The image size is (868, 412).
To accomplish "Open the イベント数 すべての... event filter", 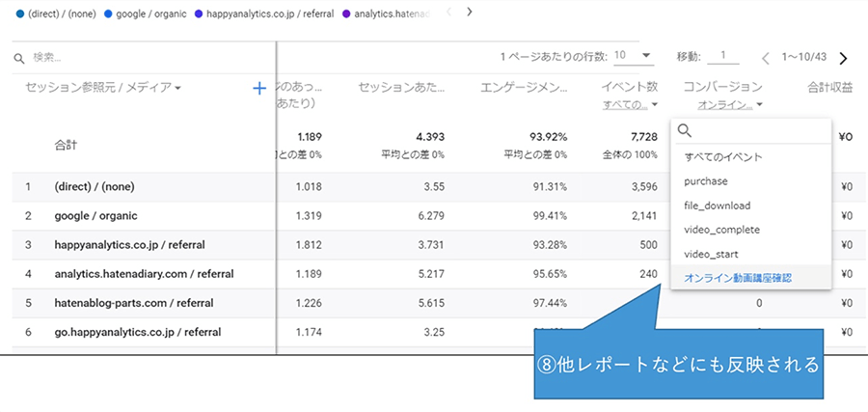I will (630, 104).
